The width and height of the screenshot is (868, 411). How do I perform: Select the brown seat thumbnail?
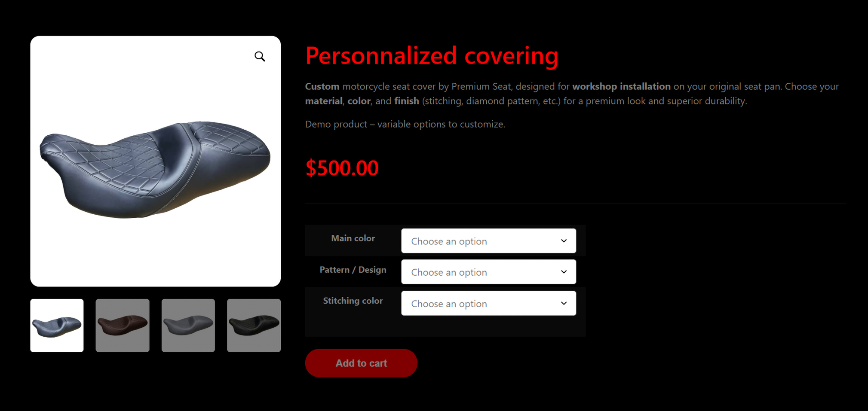click(123, 326)
